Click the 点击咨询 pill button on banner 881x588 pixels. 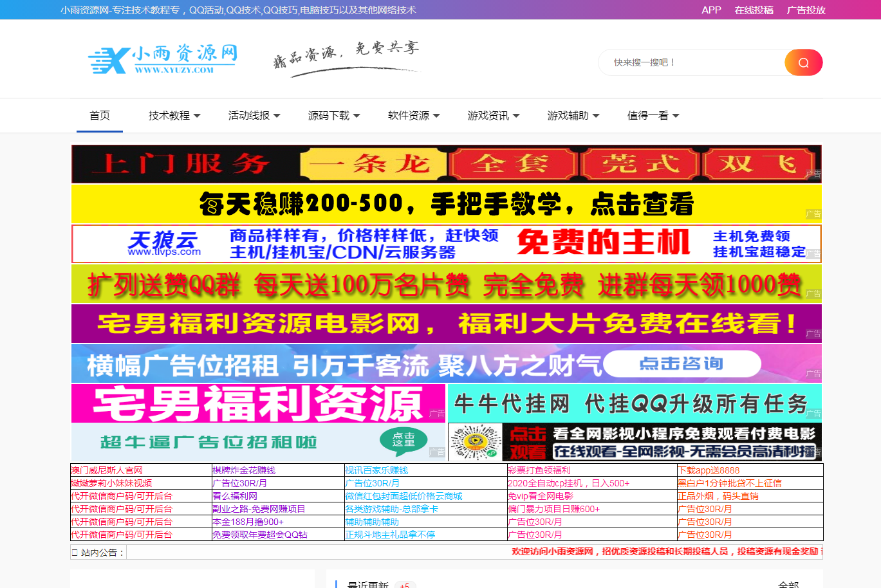[681, 364]
